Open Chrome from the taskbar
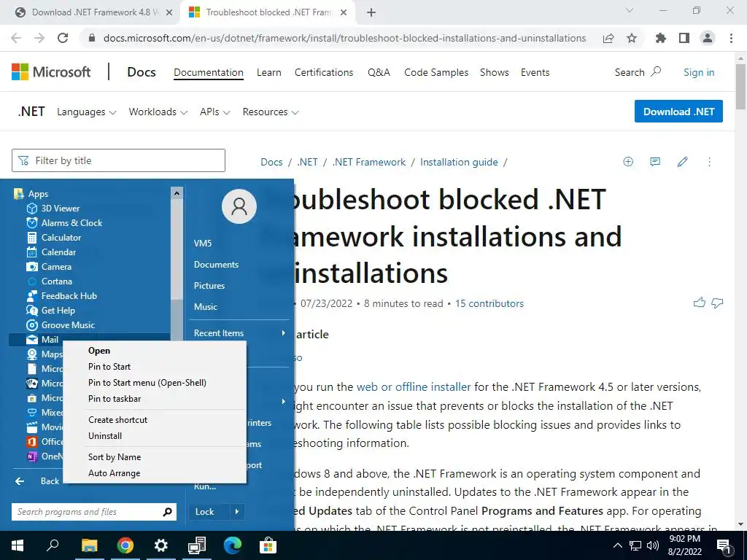The image size is (747, 560). (x=125, y=545)
